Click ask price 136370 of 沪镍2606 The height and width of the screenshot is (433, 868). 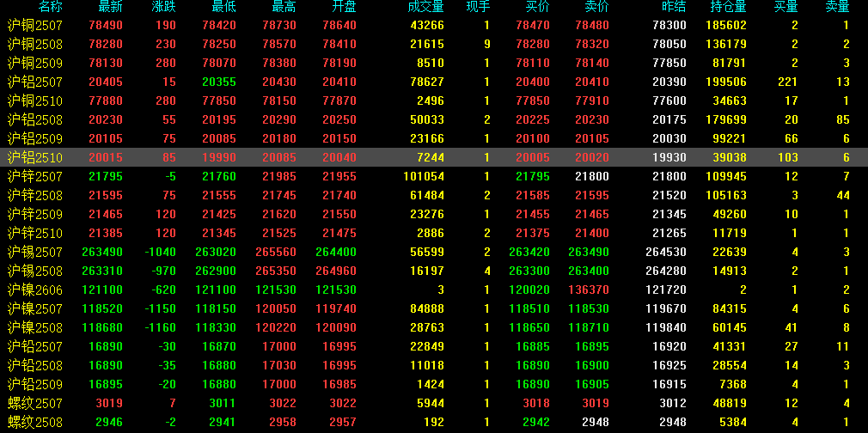pyautogui.click(x=589, y=290)
